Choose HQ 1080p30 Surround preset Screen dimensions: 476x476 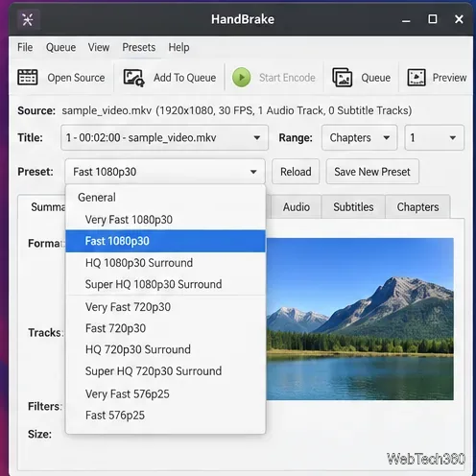point(165,263)
